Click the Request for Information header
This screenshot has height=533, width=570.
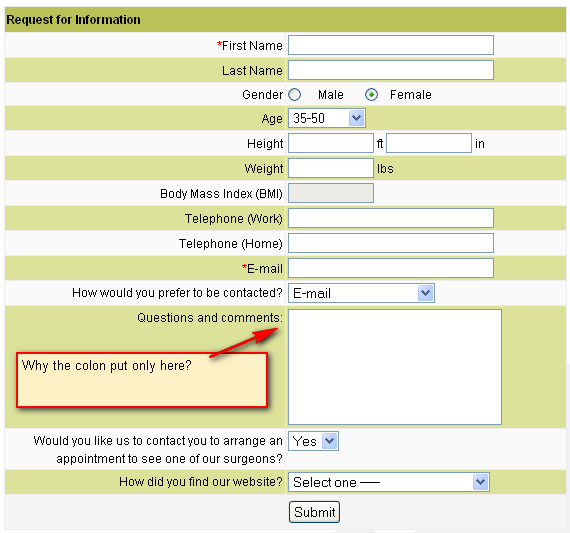(x=285, y=20)
